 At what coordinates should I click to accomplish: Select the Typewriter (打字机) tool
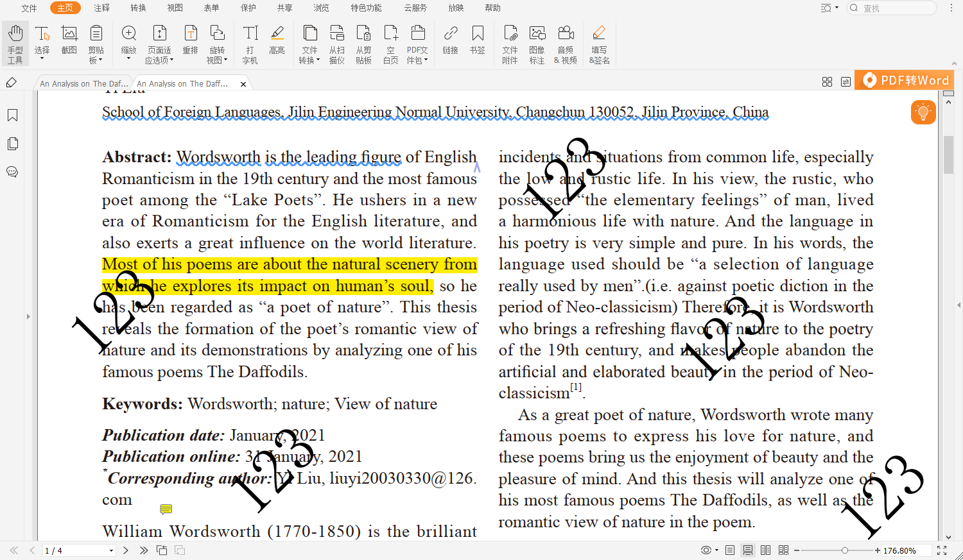coord(250,44)
